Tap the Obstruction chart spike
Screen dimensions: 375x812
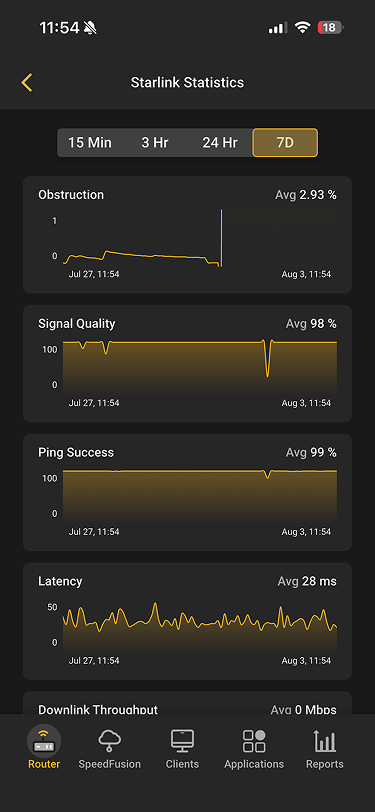tap(221, 238)
